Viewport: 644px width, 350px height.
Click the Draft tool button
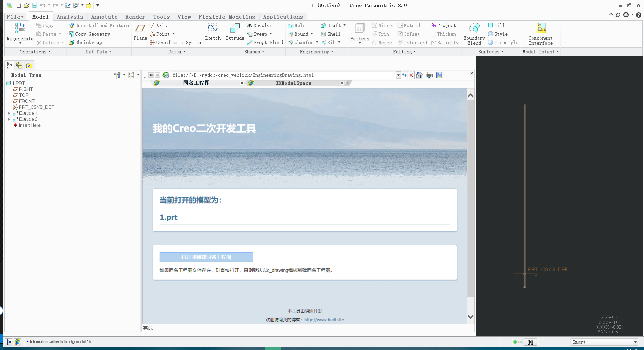click(331, 25)
